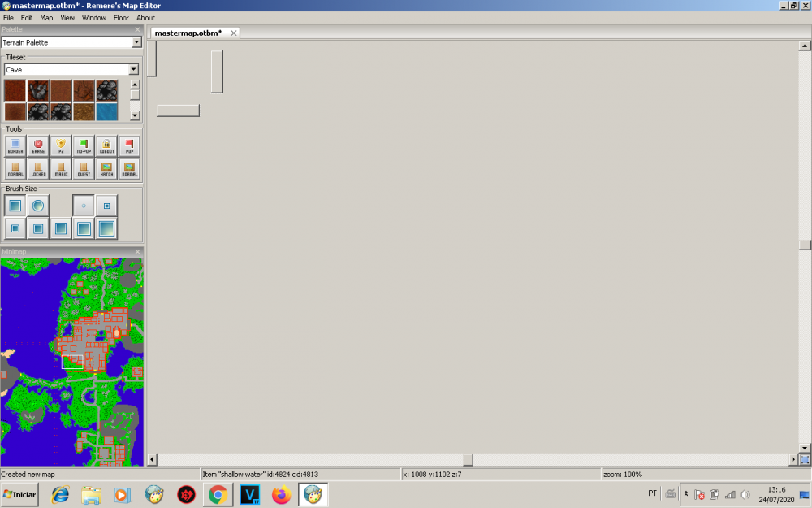Image resolution: width=812 pixels, height=508 pixels.
Task: Click the 'shallow water' item status text
Action: click(x=260, y=475)
